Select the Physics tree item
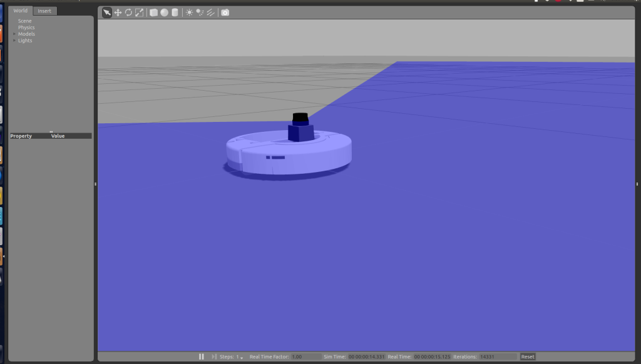Image resolution: width=641 pixels, height=364 pixels. (x=26, y=27)
